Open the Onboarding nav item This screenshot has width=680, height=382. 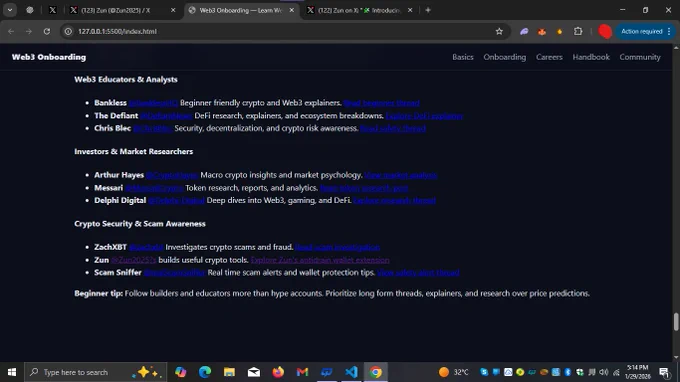coord(504,57)
